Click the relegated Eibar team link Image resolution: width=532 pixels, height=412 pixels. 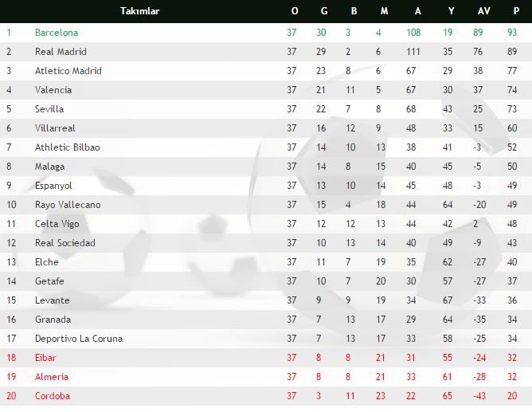(46, 358)
